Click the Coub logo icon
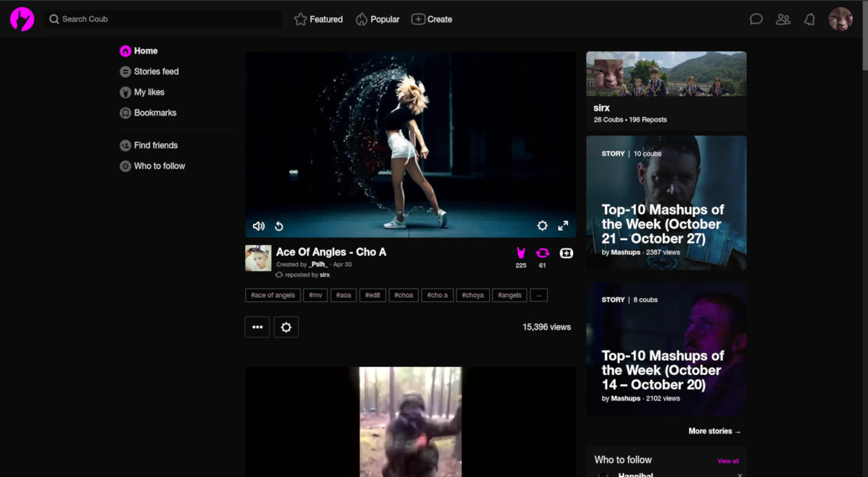 (x=22, y=19)
